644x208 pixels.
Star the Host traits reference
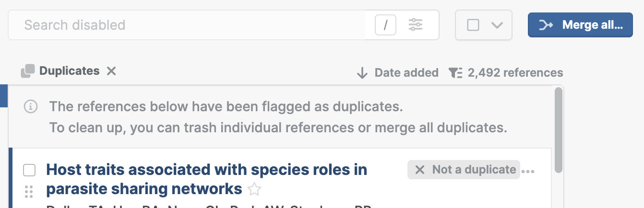click(254, 190)
